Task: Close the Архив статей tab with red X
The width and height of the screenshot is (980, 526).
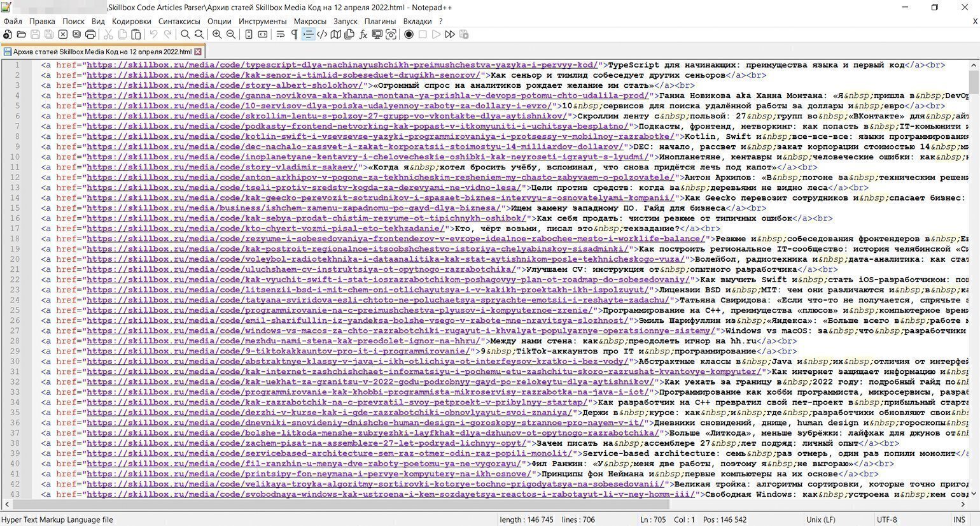Action: pyautogui.click(x=198, y=52)
